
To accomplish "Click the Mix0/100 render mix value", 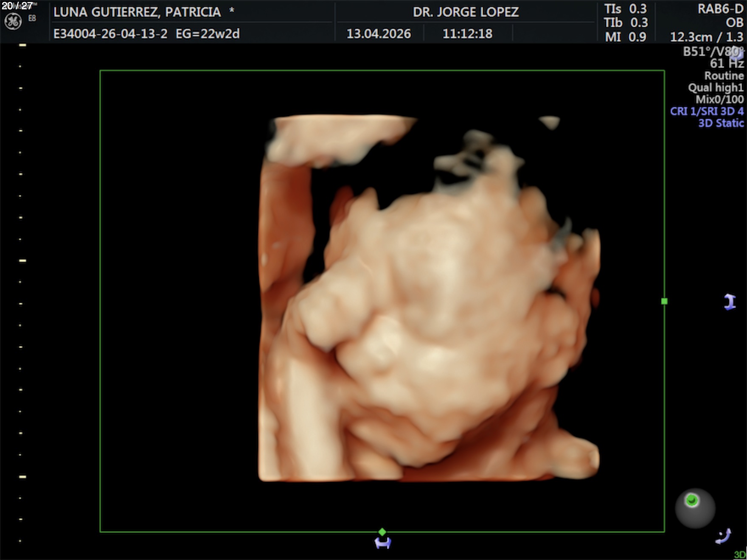I will [x=719, y=100].
